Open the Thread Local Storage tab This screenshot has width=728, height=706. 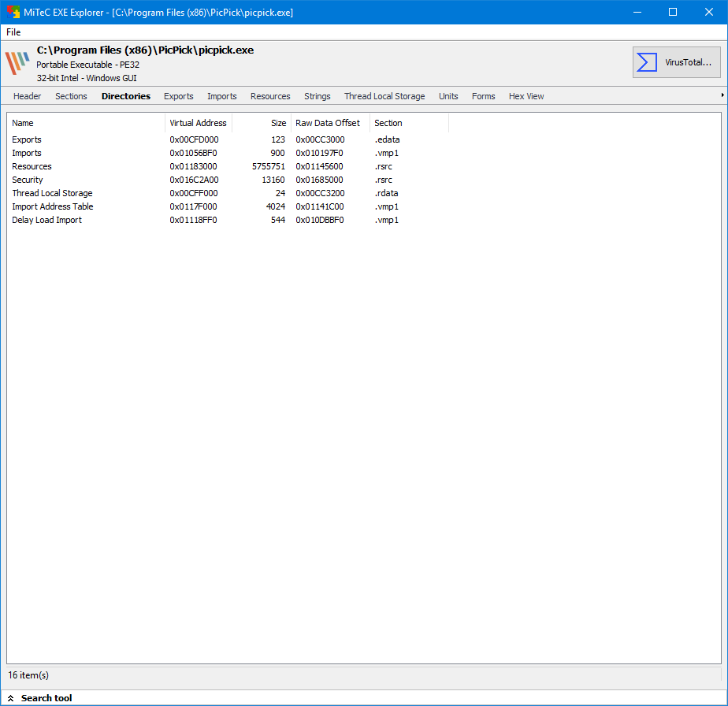click(384, 96)
